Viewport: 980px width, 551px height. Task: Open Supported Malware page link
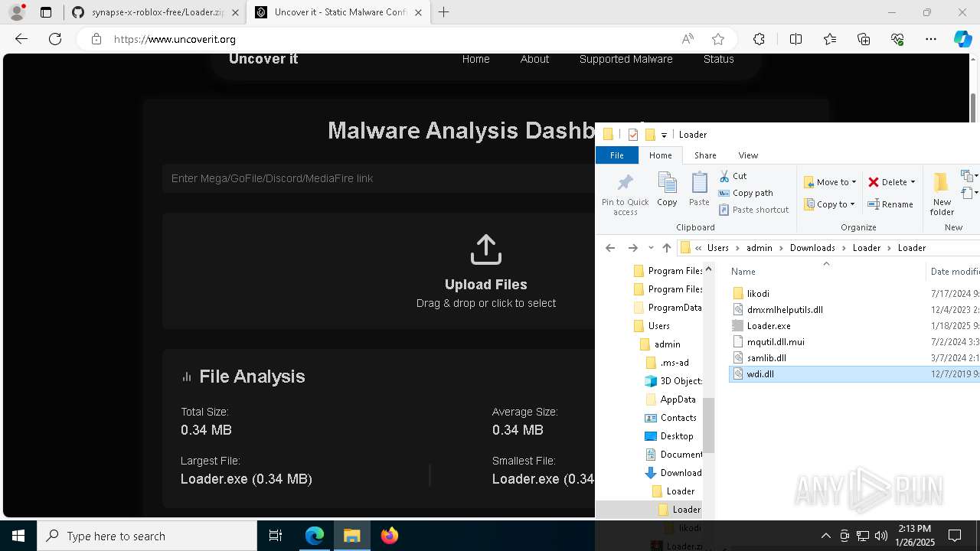(626, 59)
